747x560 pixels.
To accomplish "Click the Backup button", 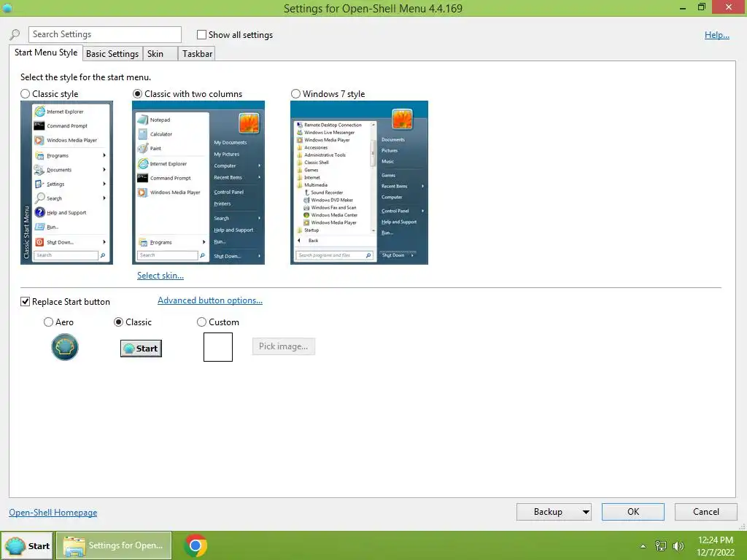I will (548, 512).
